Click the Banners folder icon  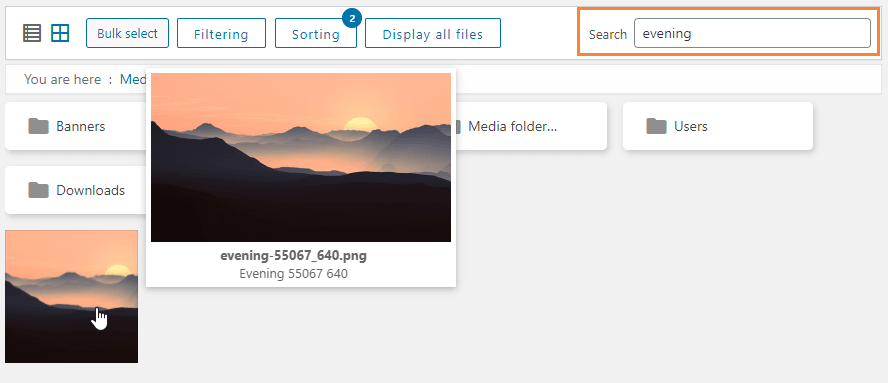(39, 126)
